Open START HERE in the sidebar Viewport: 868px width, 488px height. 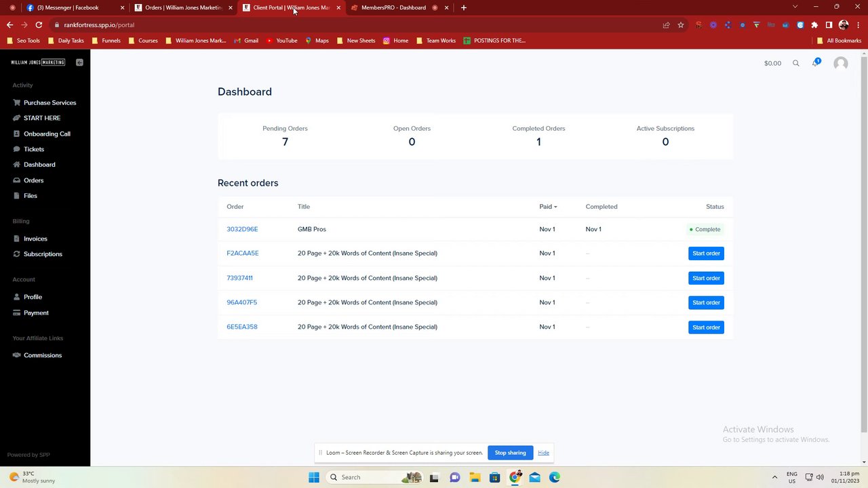point(42,118)
